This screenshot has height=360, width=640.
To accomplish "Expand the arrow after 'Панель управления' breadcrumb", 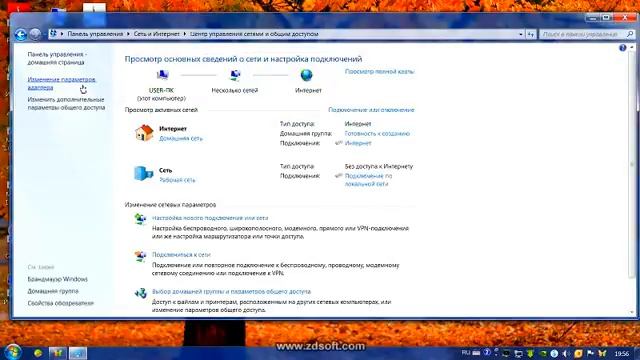I will point(128,34).
